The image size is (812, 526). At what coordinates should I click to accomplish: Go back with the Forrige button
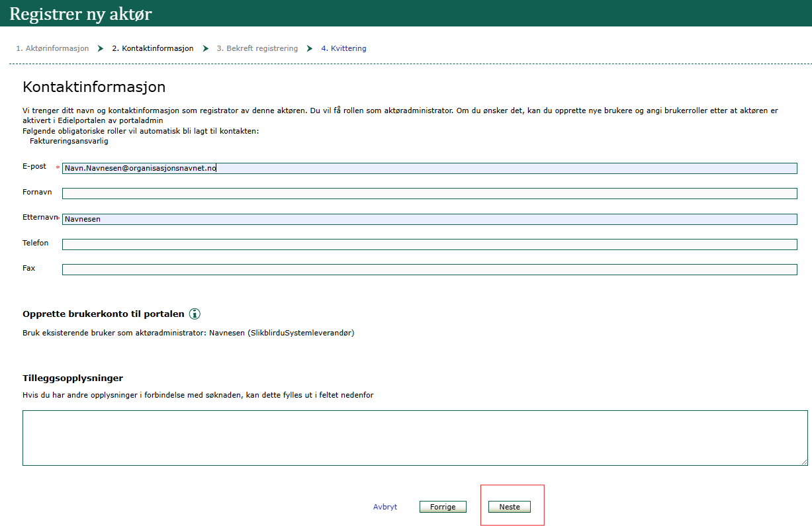click(x=443, y=507)
